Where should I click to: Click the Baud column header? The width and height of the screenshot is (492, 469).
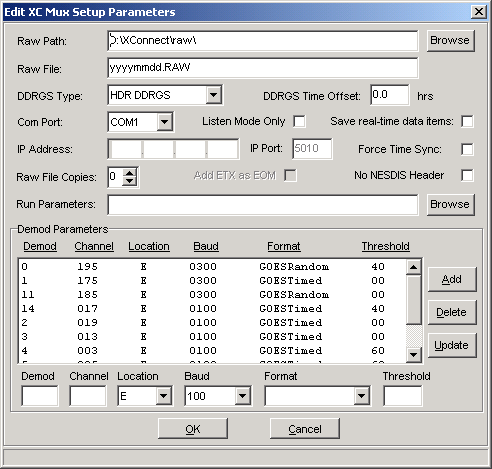(206, 246)
